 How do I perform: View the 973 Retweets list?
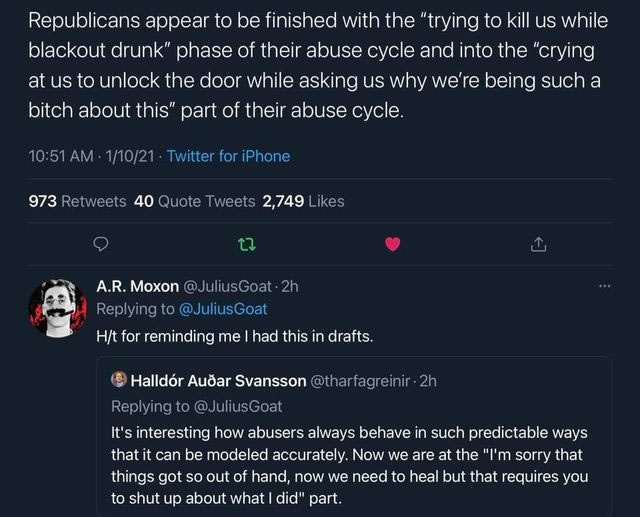click(77, 201)
